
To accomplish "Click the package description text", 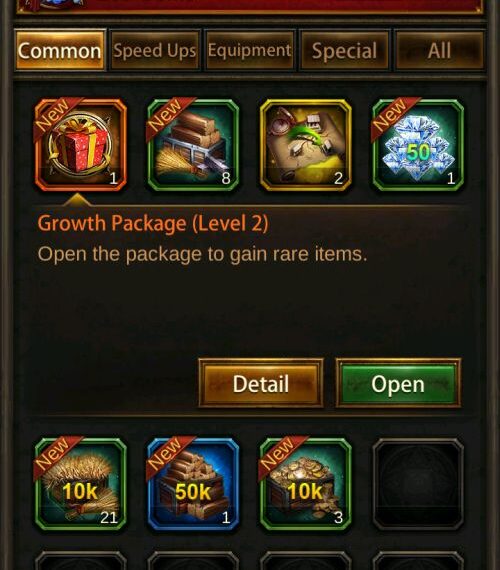I will 202,254.
